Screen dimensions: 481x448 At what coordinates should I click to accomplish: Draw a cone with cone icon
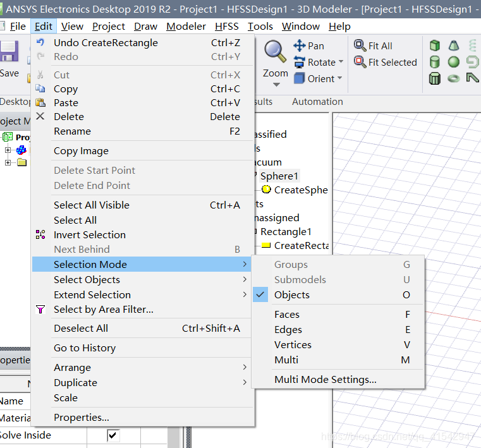[x=454, y=45]
